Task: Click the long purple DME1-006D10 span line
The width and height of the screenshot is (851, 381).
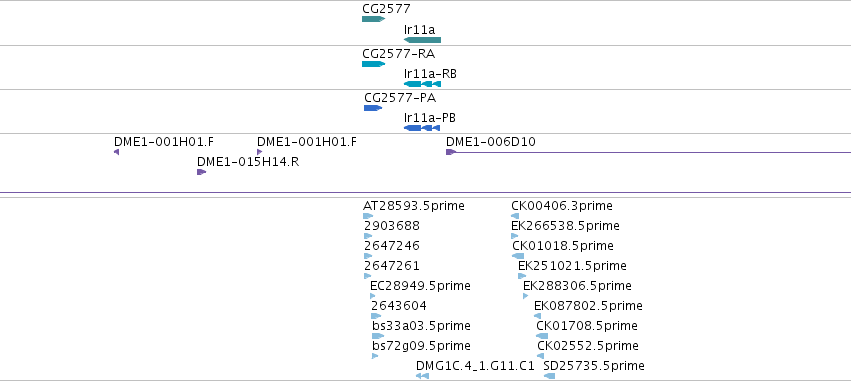Action: 653,153
